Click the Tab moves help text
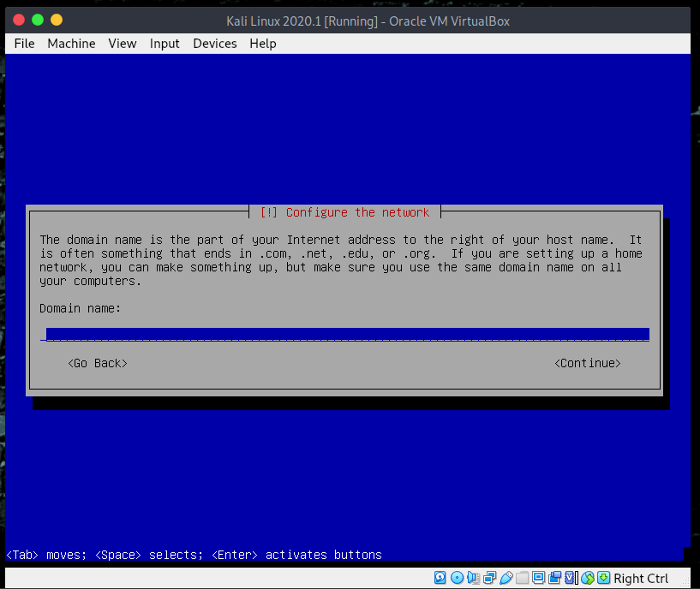The width and height of the screenshot is (700, 589). (x=194, y=555)
